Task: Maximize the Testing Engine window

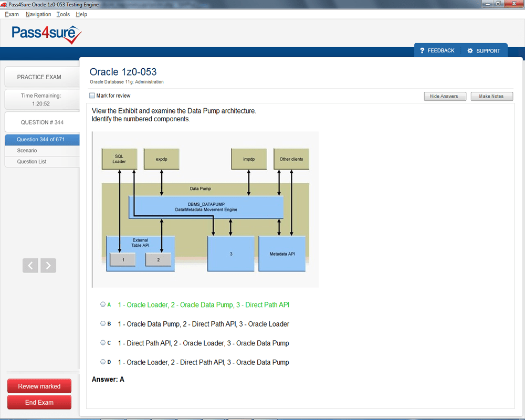Action: tap(498, 4)
